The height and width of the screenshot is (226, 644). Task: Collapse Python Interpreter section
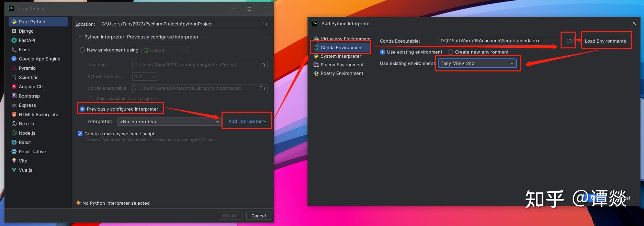click(80, 37)
